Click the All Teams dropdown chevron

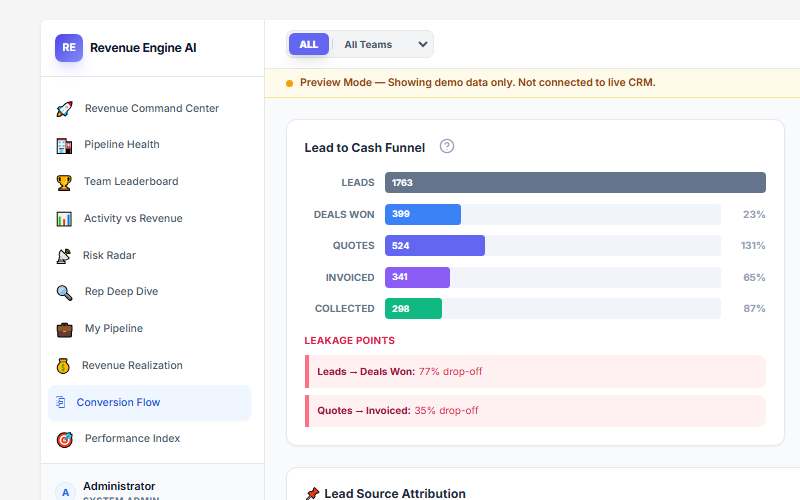point(422,44)
